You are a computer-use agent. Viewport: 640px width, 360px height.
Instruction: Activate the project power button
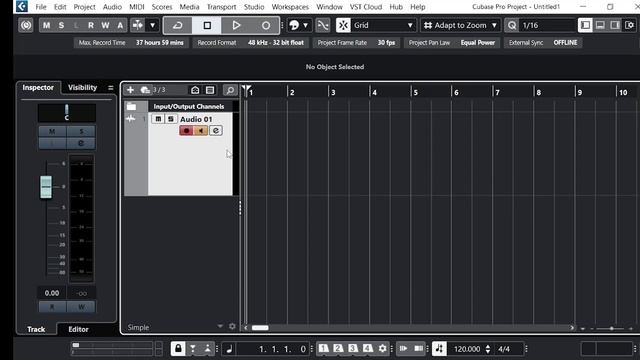pyautogui.click(x=26, y=25)
